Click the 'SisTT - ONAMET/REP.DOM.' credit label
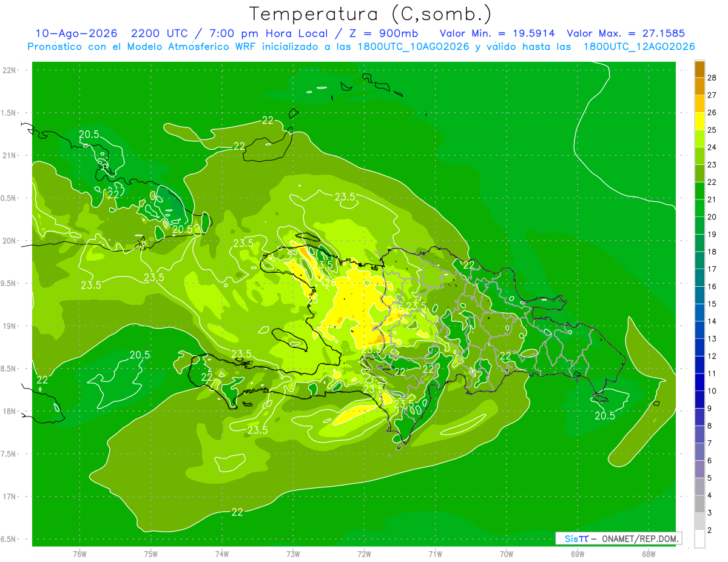Viewport: 728px width, 562px height. (x=618, y=538)
